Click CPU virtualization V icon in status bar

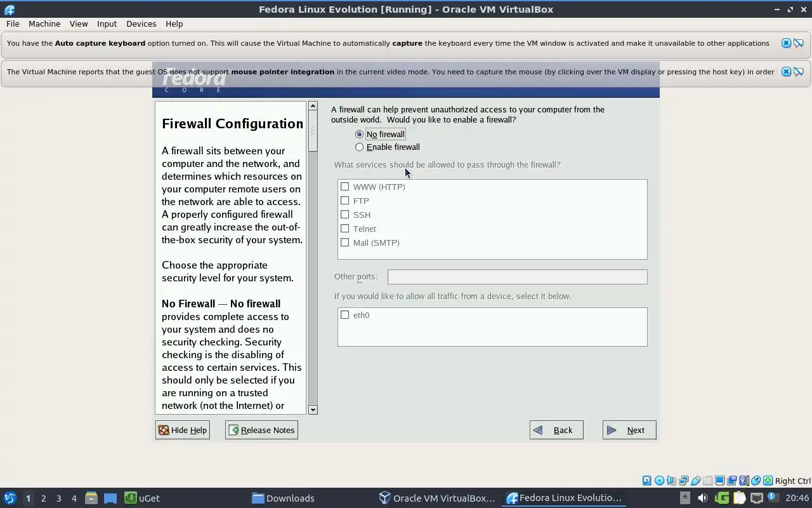click(744, 481)
